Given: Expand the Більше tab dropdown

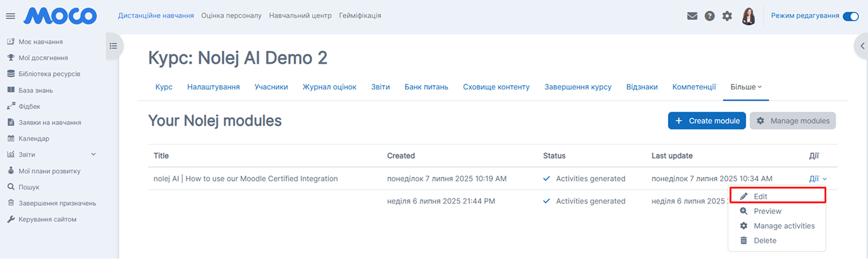Looking at the screenshot, I should click(745, 87).
